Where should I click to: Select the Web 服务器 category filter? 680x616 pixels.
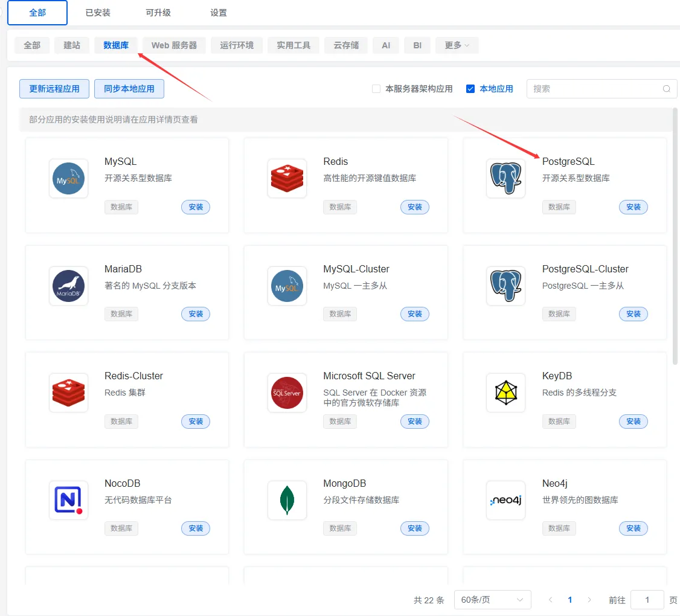[x=174, y=45]
